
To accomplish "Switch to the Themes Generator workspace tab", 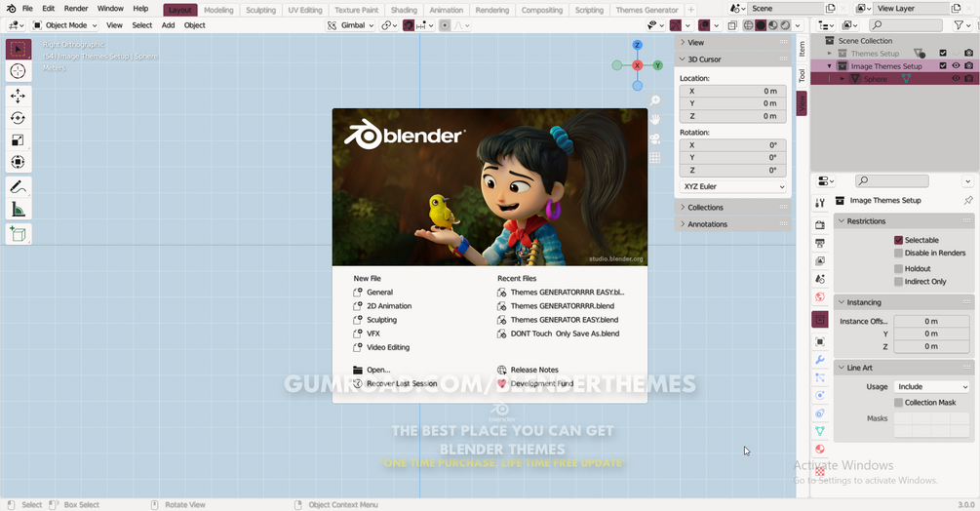I will pyautogui.click(x=647, y=10).
